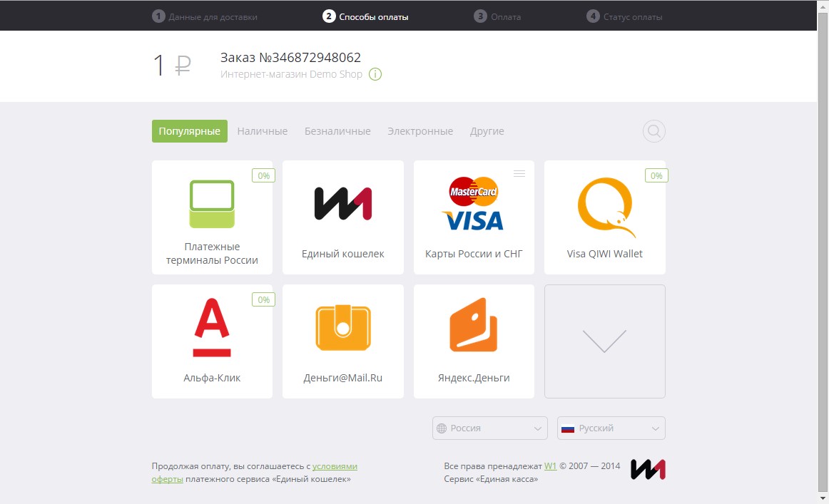Click the order number Заказ №346872948062
This screenshot has height=504, width=829.
click(x=291, y=57)
